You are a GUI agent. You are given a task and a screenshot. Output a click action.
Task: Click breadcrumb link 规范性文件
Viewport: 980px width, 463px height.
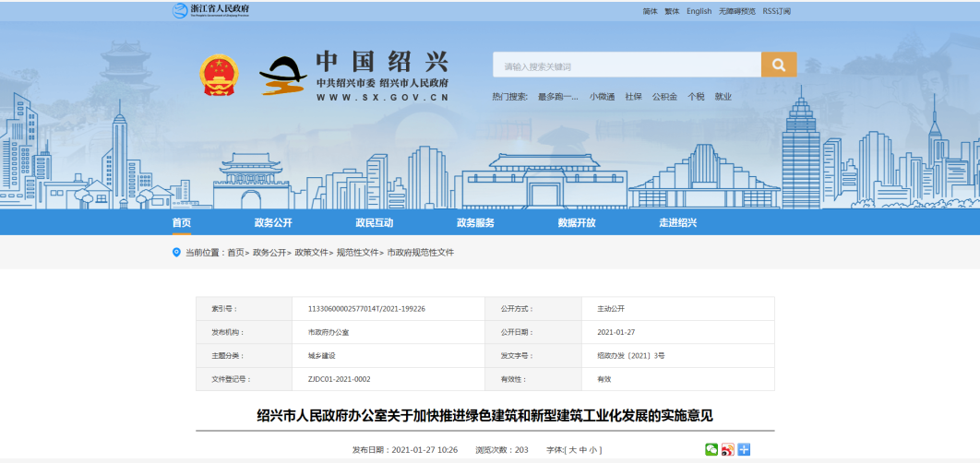[357, 253]
